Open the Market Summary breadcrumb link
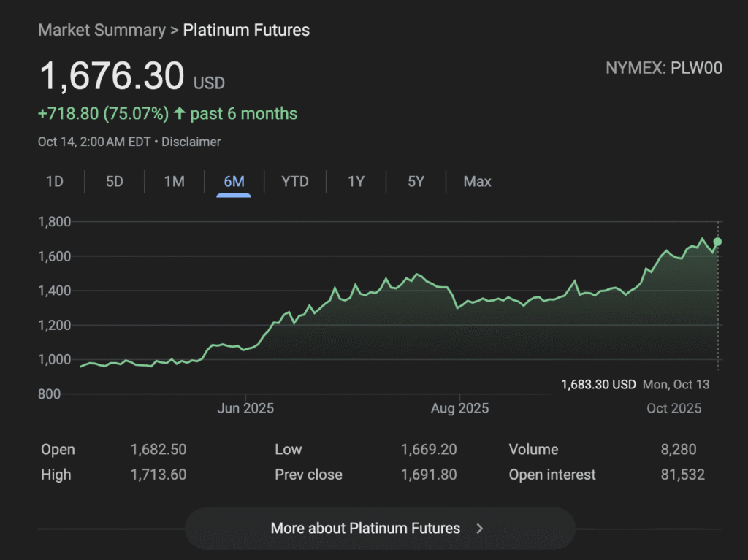This screenshot has width=748, height=560. click(x=102, y=30)
